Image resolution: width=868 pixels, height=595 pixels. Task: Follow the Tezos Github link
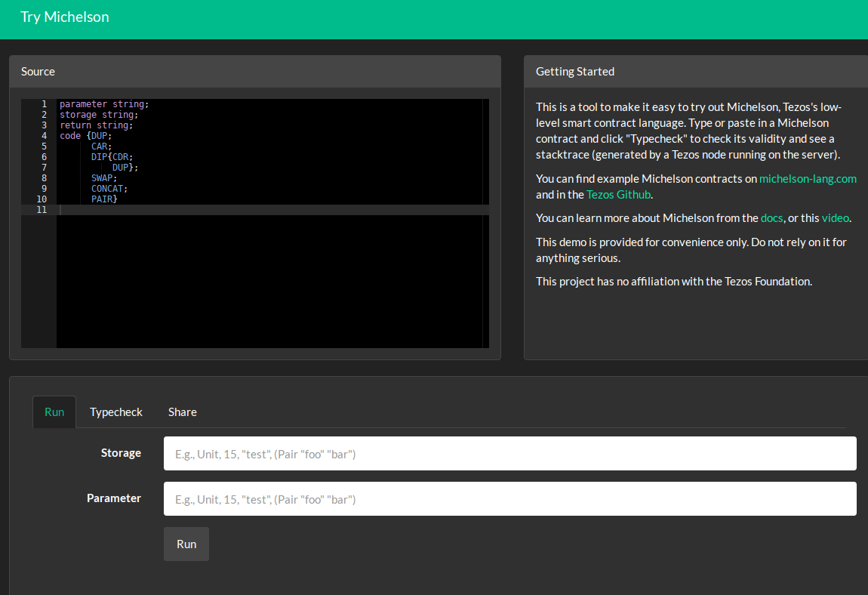pyautogui.click(x=618, y=194)
